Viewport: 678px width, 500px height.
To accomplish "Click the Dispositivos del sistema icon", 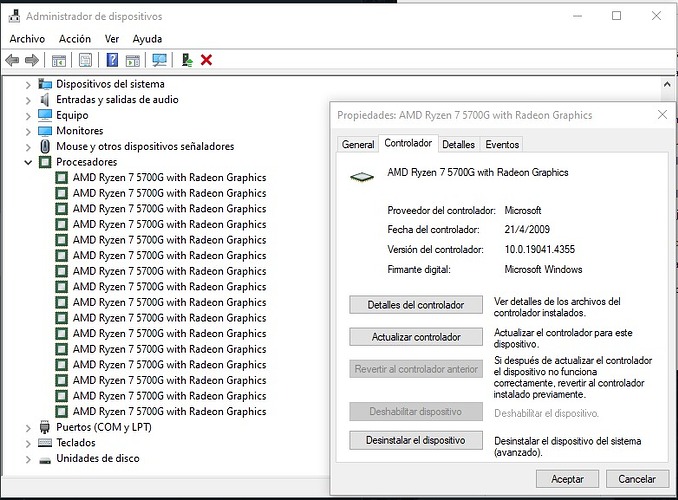I will pyautogui.click(x=45, y=84).
